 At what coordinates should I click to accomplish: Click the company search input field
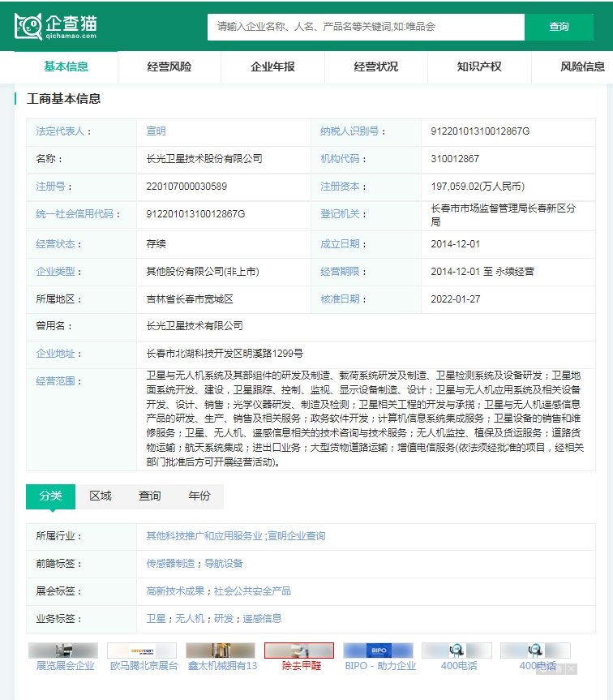(x=366, y=27)
